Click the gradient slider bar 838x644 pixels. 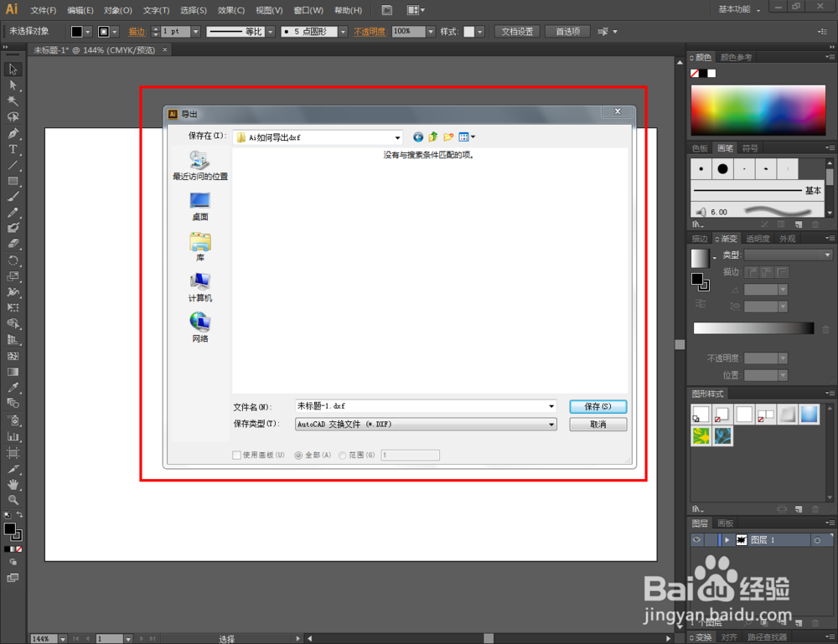coord(753,328)
